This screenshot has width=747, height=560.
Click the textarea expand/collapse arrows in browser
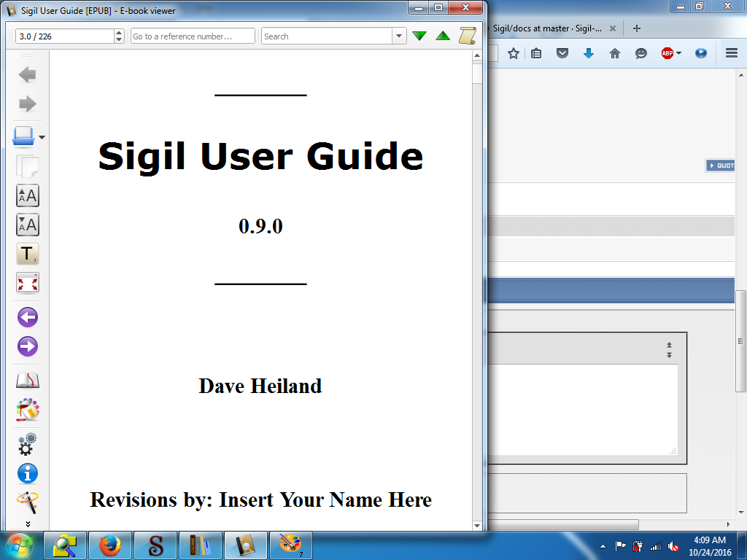click(669, 350)
